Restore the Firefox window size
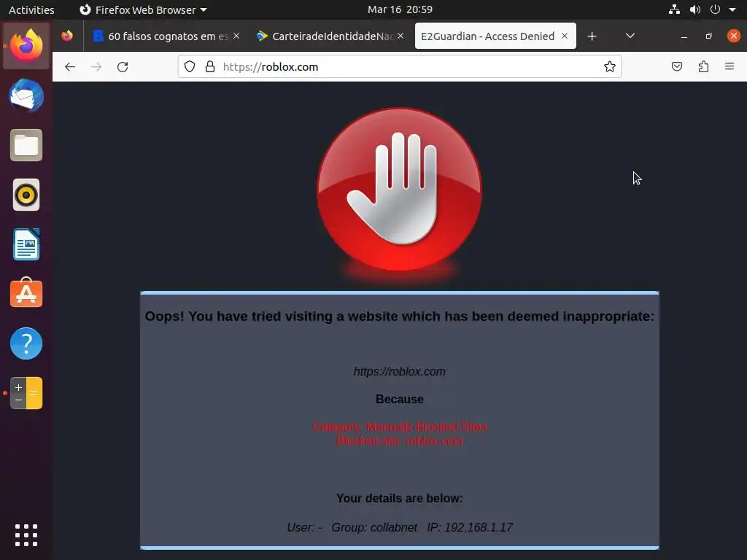 pyautogui.click(x=708, y=36)
